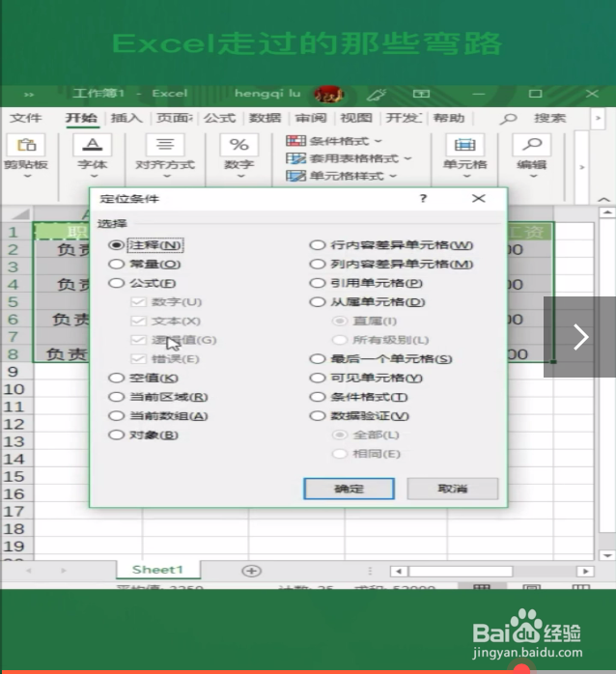Click the ribbon display options icon
The width and height of the screenshot is (616, 674).
421,94
